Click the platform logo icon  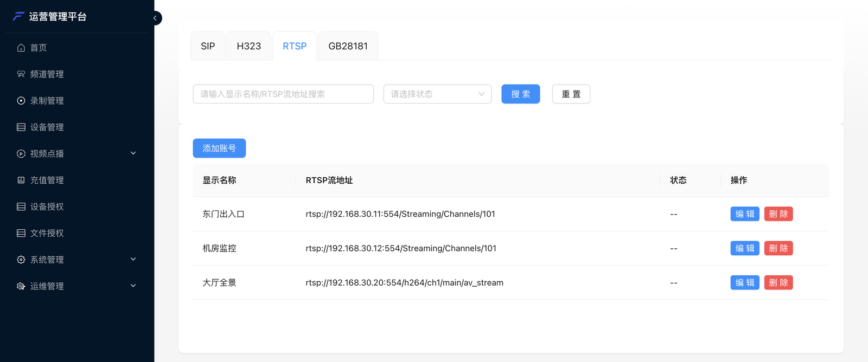tap(19, 16)
